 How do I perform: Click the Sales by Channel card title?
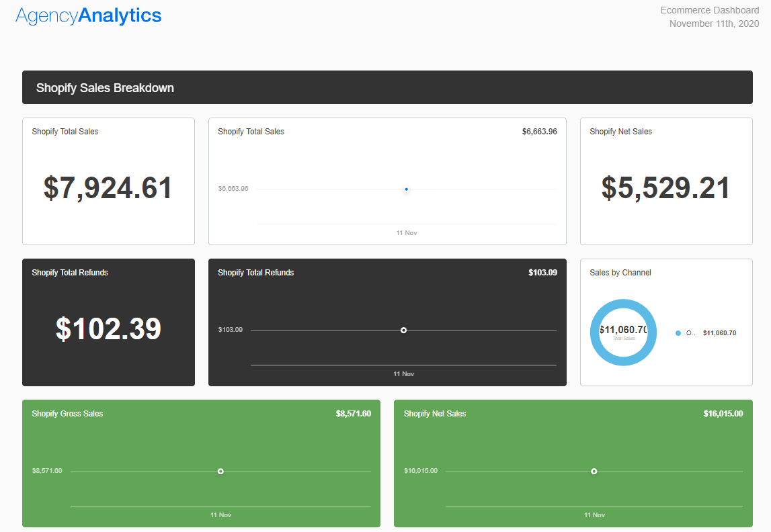620,273
